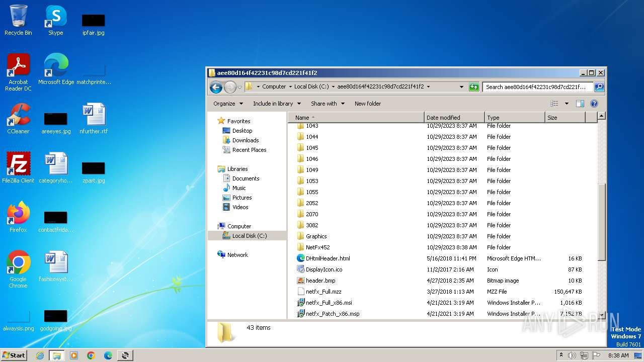
Task: Click the volume speaker tray icon
Action: coord(572,355)
